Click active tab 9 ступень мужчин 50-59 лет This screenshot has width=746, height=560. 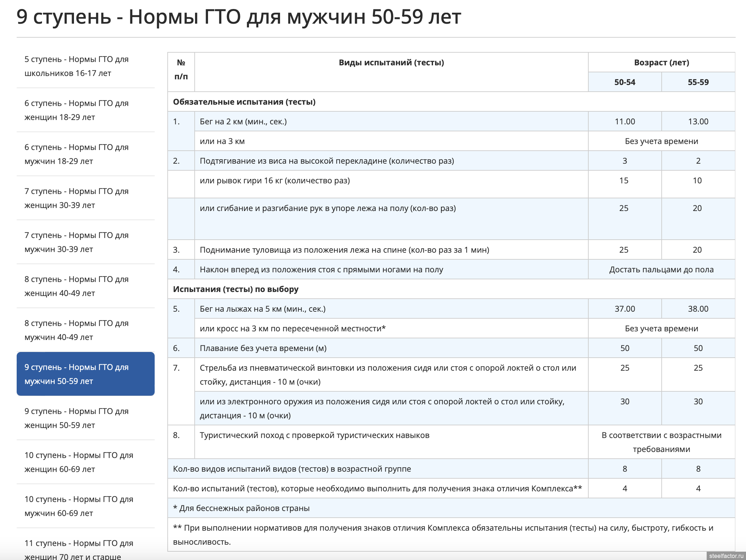86,374
